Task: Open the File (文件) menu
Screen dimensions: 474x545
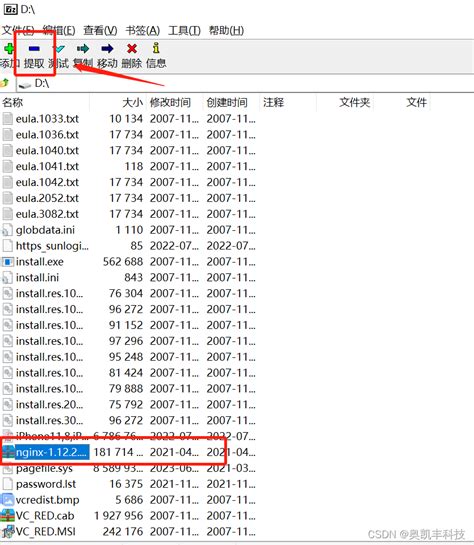Action: [x=18, y=31]
